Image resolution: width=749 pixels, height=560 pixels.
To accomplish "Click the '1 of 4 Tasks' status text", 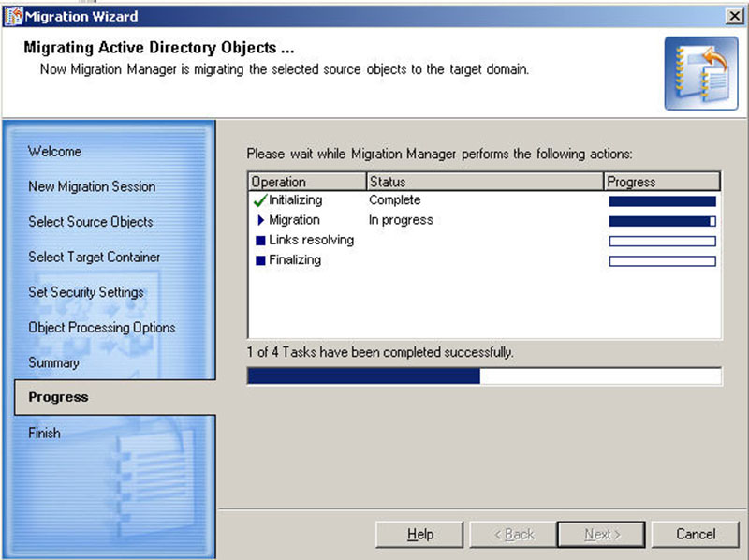I will [x=380, y=352].
